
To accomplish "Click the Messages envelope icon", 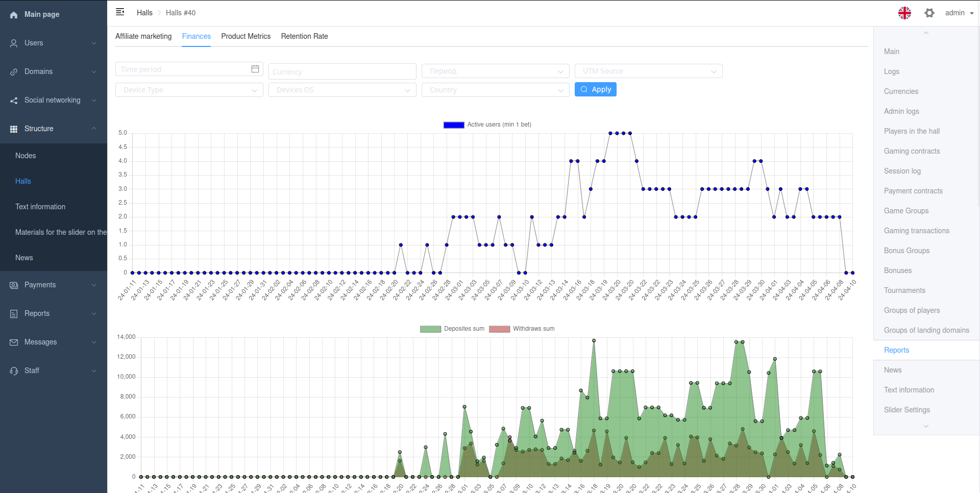I will click(x=14, y=342).
